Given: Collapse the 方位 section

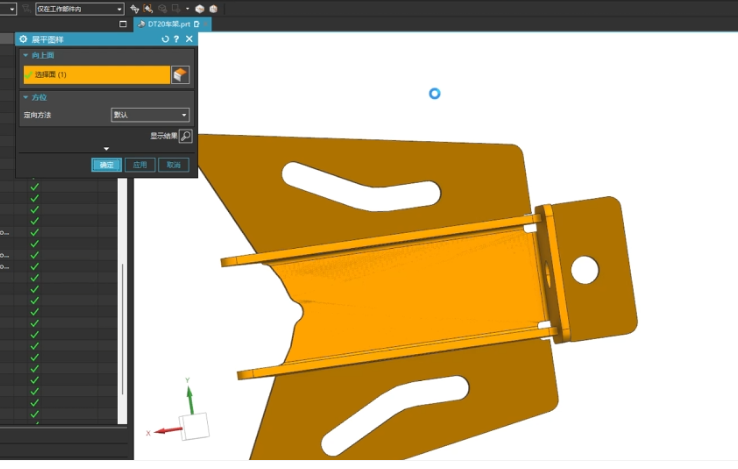Looking at the screenshot, I should tap(26, 97).
